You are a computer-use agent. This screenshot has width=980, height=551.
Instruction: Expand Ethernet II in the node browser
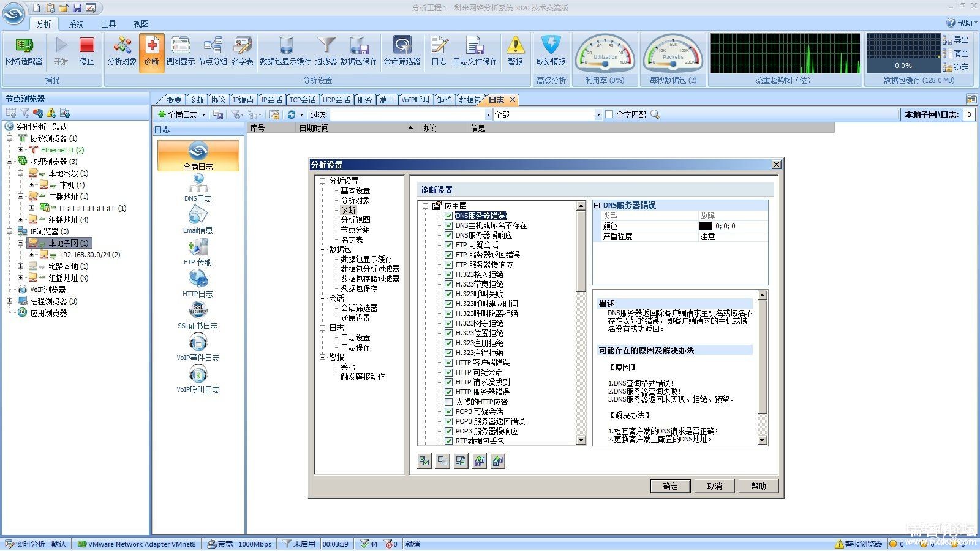[20, 150]
